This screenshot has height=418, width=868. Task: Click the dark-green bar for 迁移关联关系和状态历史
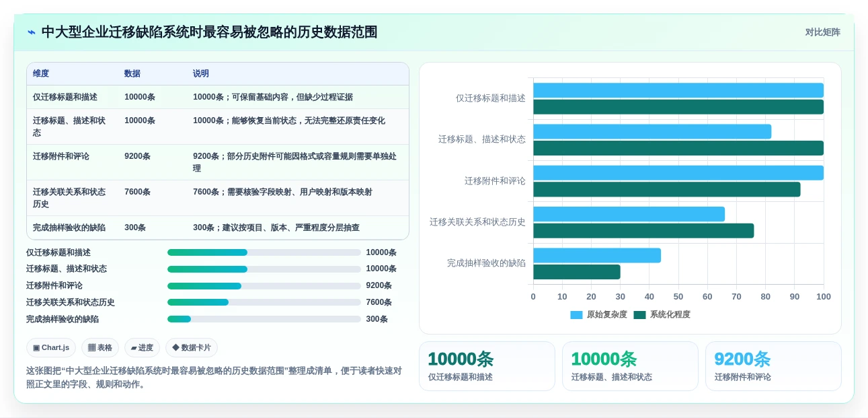(x=643, y=231)
